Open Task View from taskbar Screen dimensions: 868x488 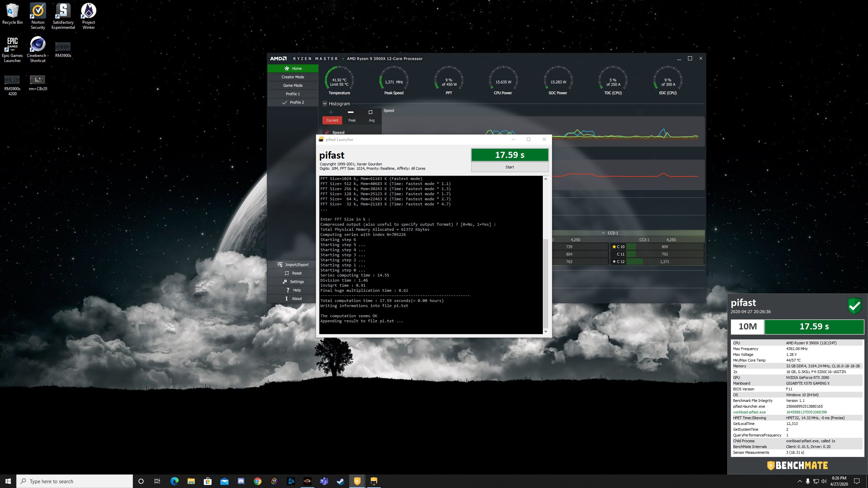coord(157,481)
